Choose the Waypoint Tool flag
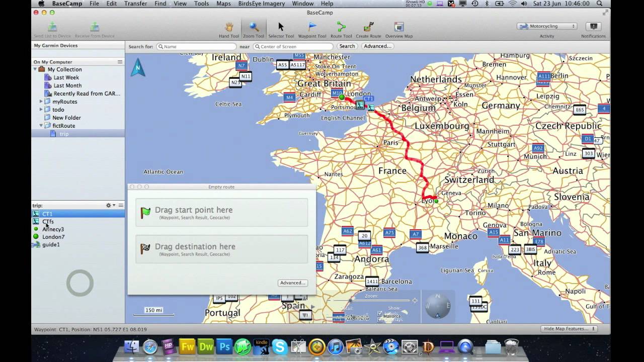The image size is (644, 362). tap(312, 30)
